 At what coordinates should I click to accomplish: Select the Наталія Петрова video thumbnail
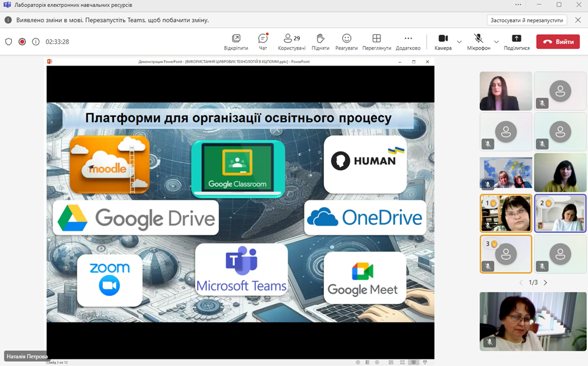tap(532, 321)
